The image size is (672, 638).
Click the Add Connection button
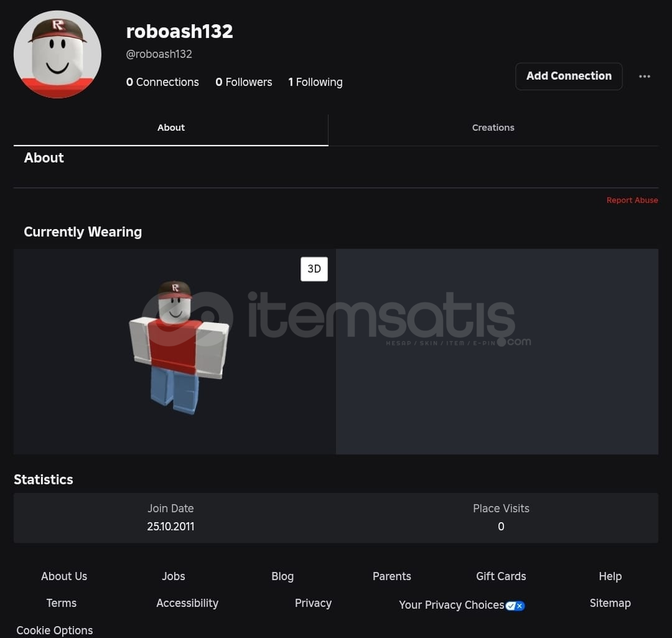[569, 76]
